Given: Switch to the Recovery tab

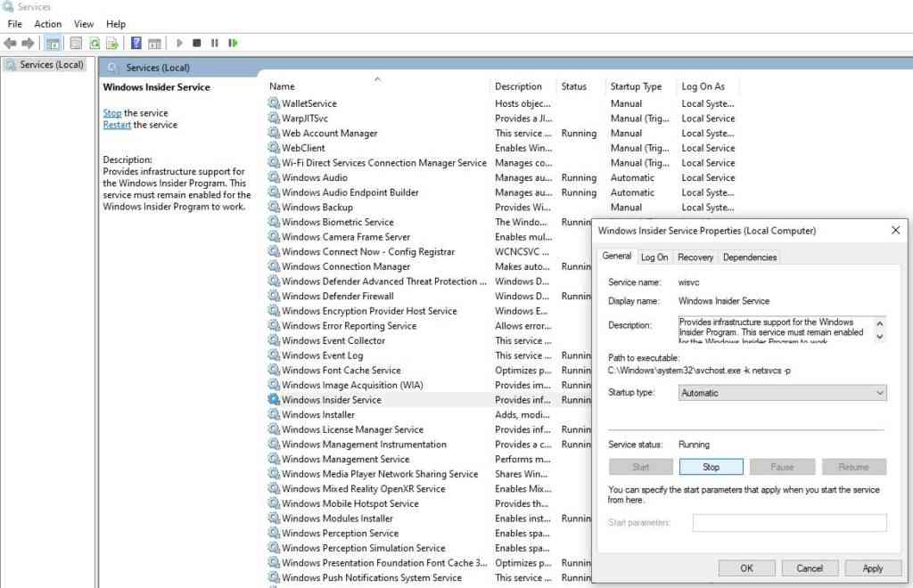Looking at the screenshot, I should (x=695, y=257).
